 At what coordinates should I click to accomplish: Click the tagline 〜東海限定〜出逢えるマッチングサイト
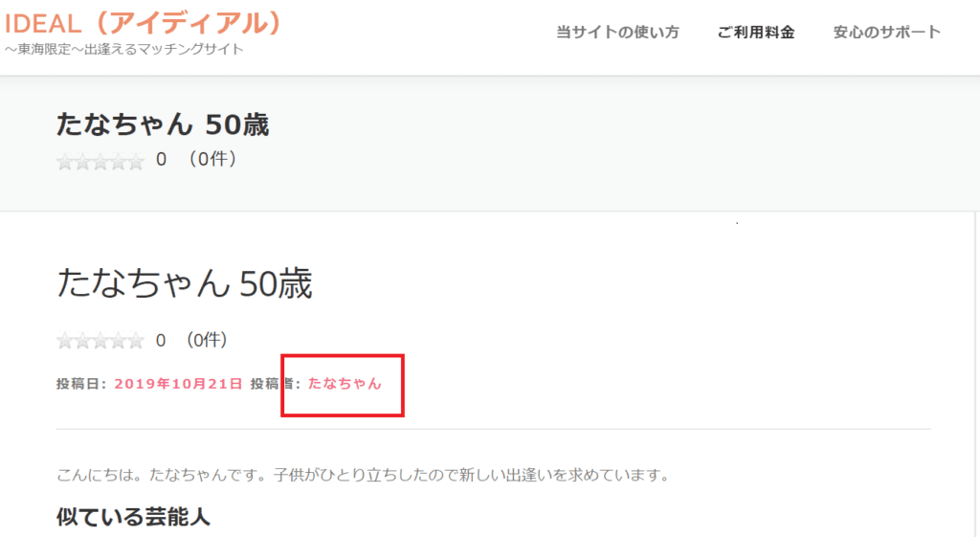click(x=123, y=49)
